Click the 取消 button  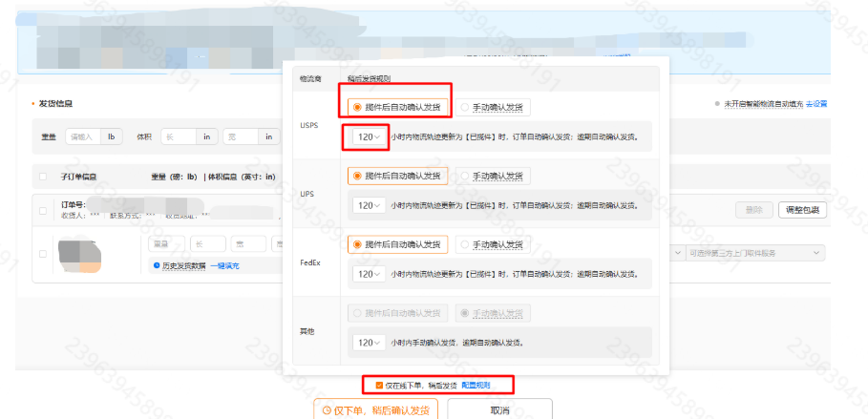pyautogui.click(x=499, y=410)
